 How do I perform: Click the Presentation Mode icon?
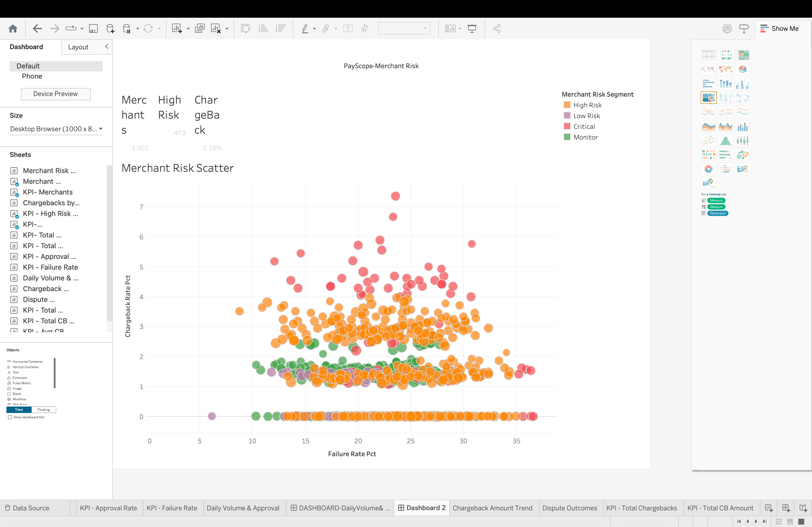pyautogui.click(x=472, y=29)
